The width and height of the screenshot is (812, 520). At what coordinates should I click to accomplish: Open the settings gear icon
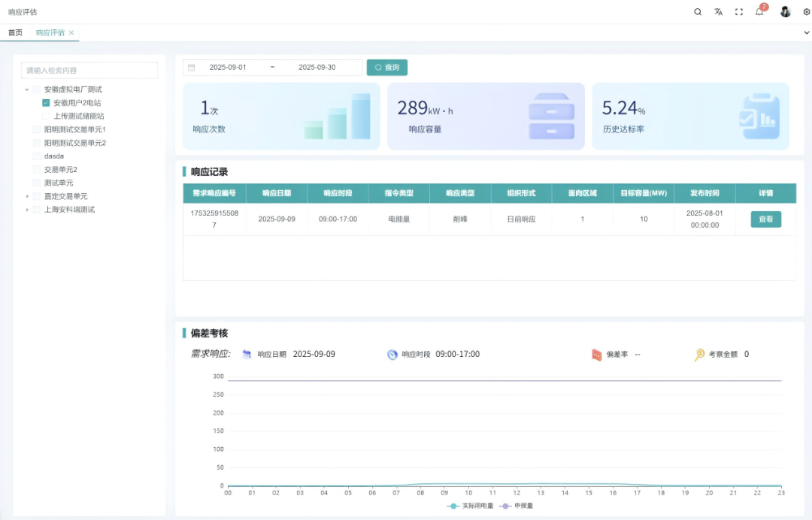click(806, 12)
